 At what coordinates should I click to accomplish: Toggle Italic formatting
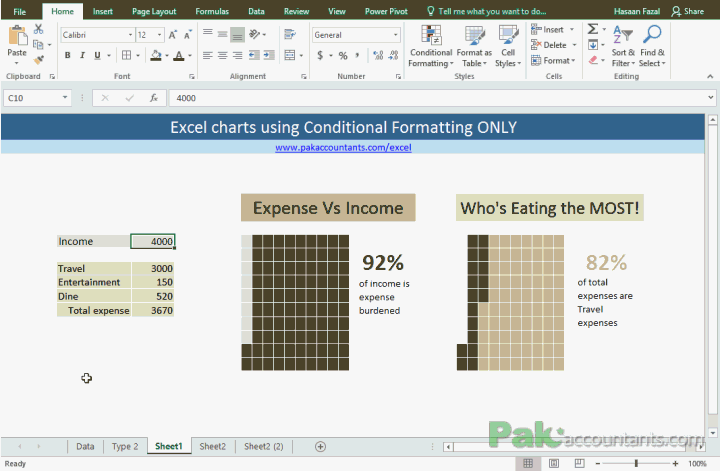pyautogui.click(x=82, y=56)
